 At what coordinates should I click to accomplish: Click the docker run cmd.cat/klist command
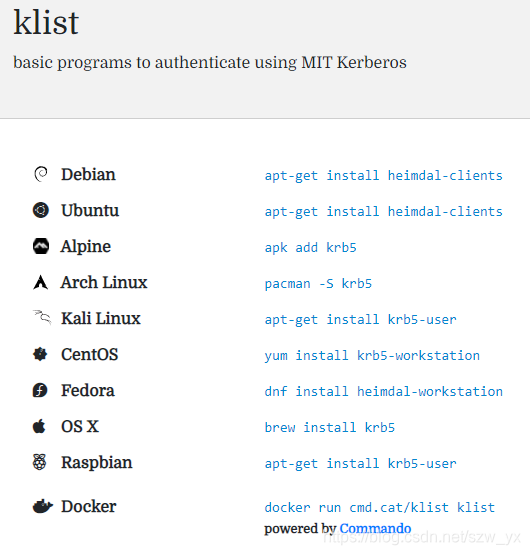tap(380, 508)
